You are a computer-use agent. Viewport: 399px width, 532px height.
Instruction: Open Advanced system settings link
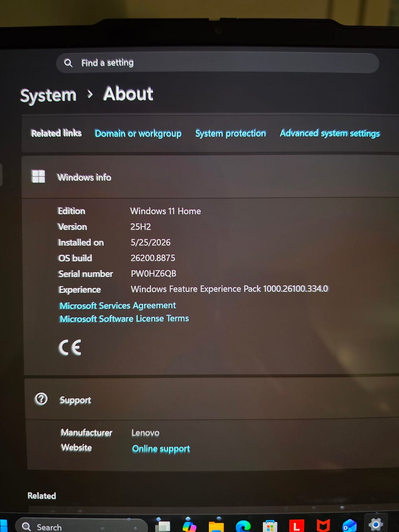click(x=330, y=133)
